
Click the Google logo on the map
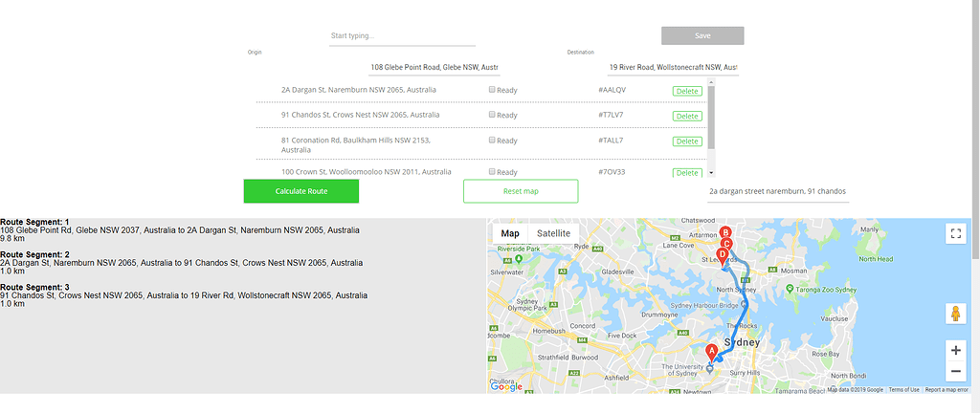[x=506, y=387]
